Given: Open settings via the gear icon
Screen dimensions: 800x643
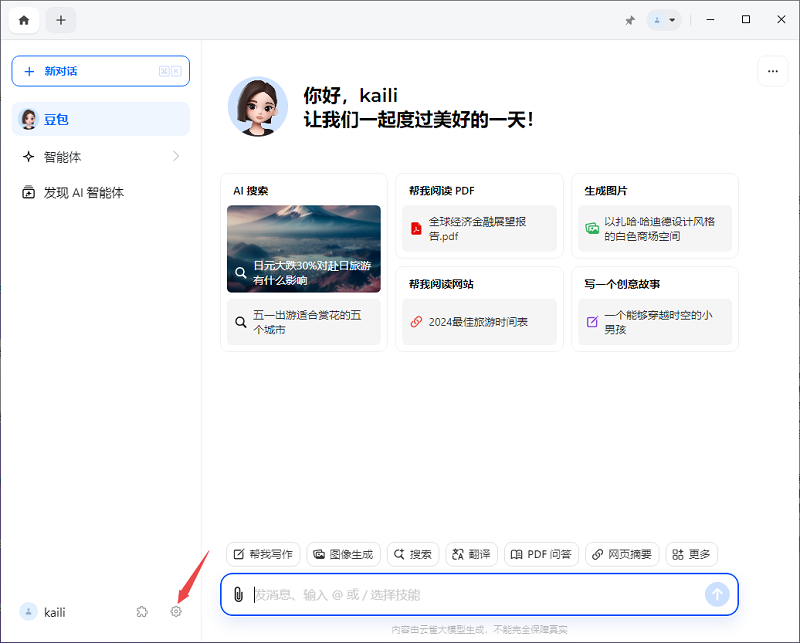Looking at the screenshot, I should click(x=176, y=611).
